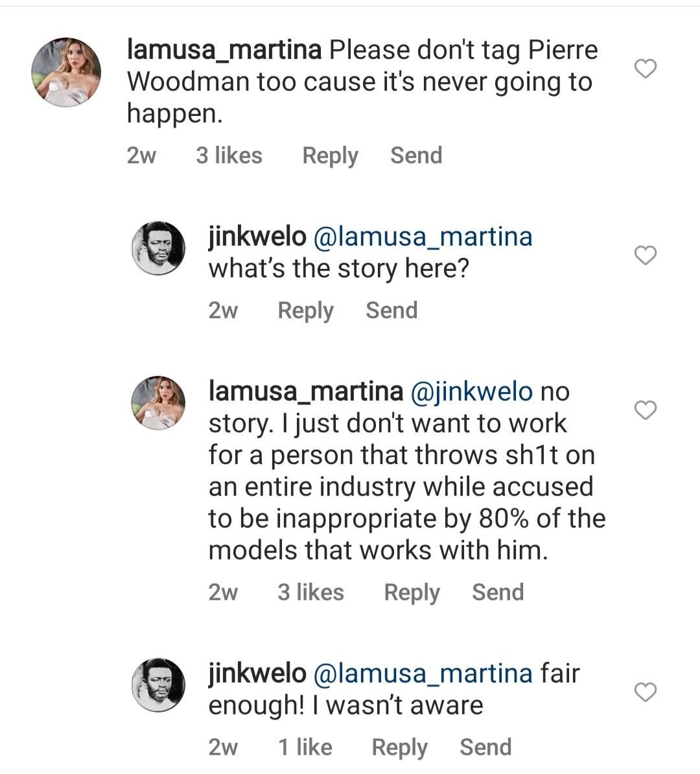Viewport: 700px width, 774px height.
Task: Send the Pierre Woodman comment
Action: click(416, 156)
